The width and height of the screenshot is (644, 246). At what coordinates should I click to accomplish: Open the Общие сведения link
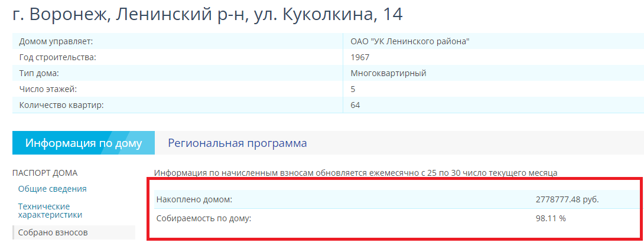point(53,189)
